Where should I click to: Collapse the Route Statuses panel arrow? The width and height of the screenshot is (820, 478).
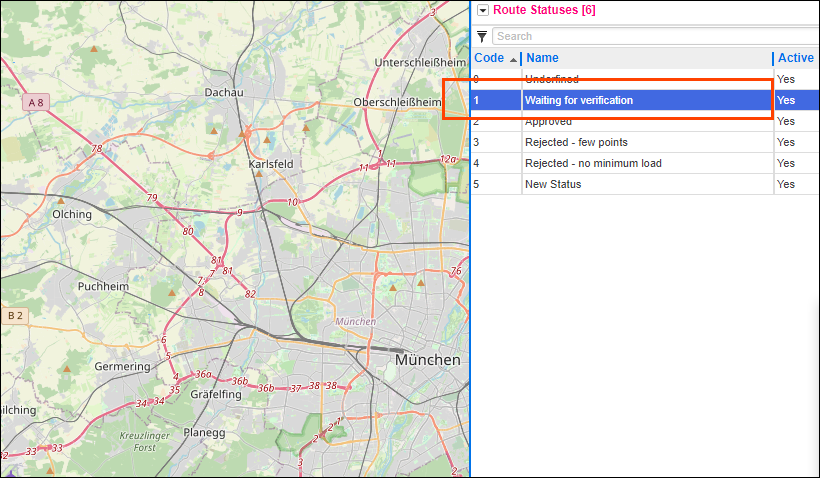[483, 10]
